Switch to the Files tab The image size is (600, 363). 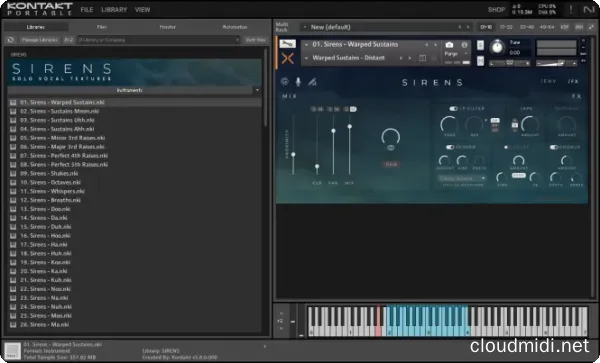click(x=102, y=27)
